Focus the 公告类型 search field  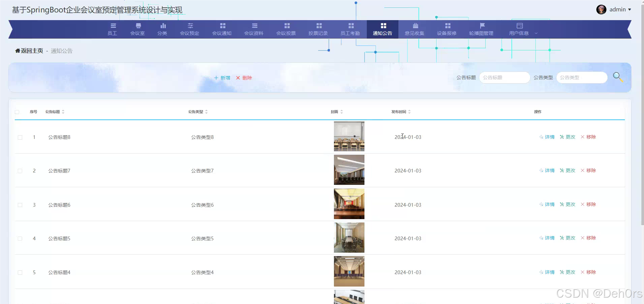[x=582, y=78]
